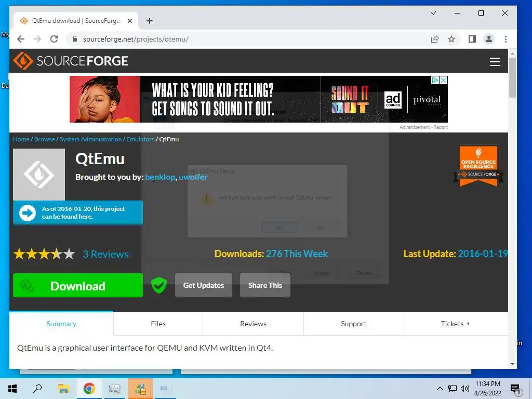Click the ad council banner image
The width and height of the screenshot is (532, 399).
[259, 99]
